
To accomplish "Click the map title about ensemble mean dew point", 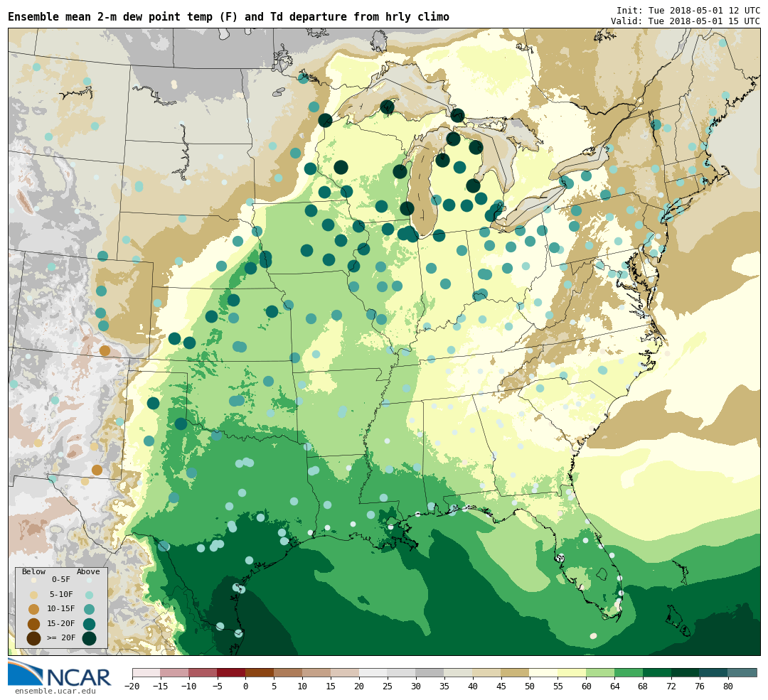I will (x=228, y=16).
